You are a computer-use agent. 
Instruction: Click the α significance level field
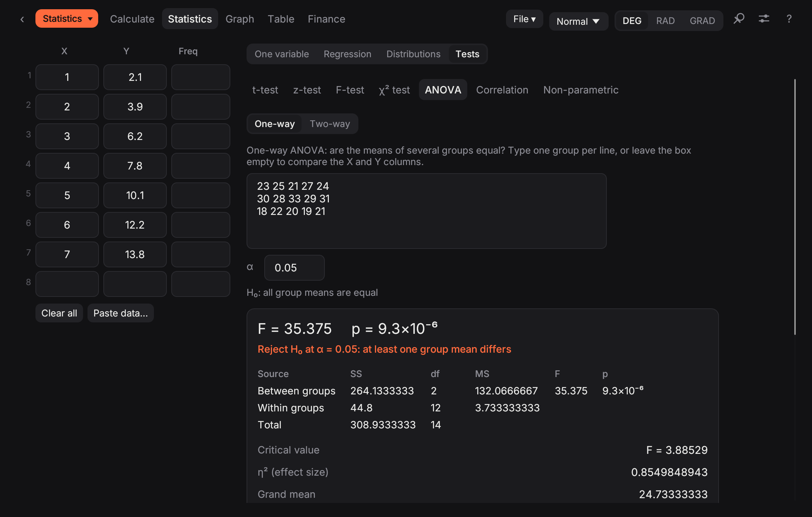[x=294, y=268]
